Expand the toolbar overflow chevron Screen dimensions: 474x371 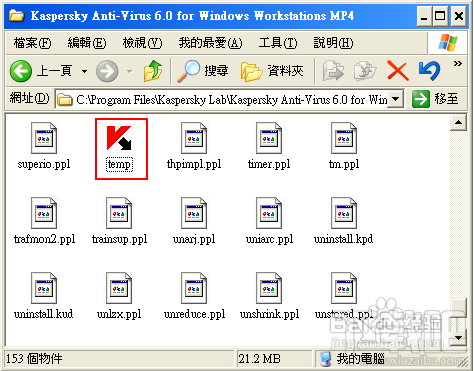458,63
